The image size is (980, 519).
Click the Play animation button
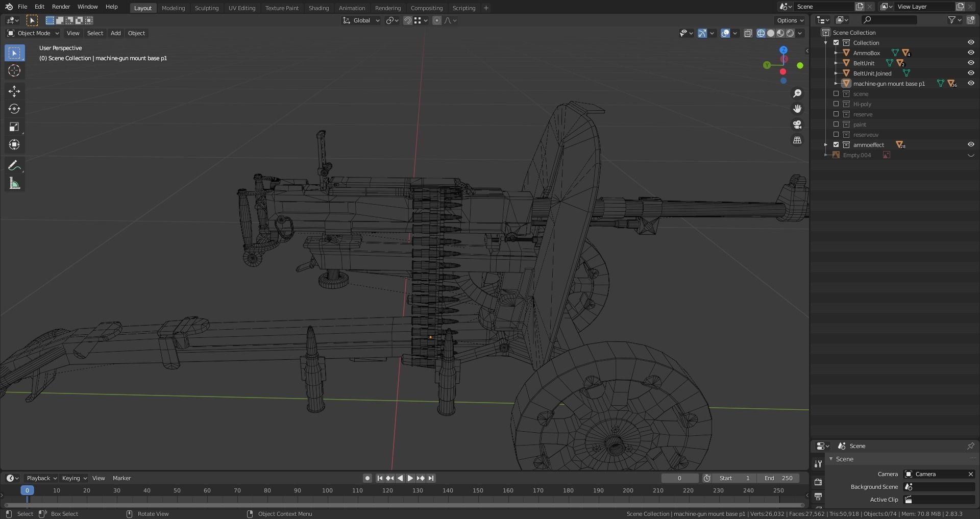coord(410,478)
